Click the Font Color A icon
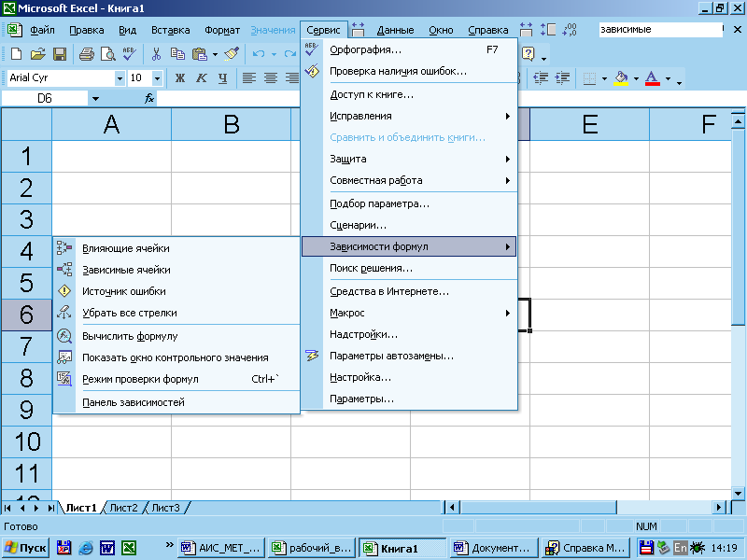The height and width of the screenshot is (560, 747). click(x=652, y=78)
